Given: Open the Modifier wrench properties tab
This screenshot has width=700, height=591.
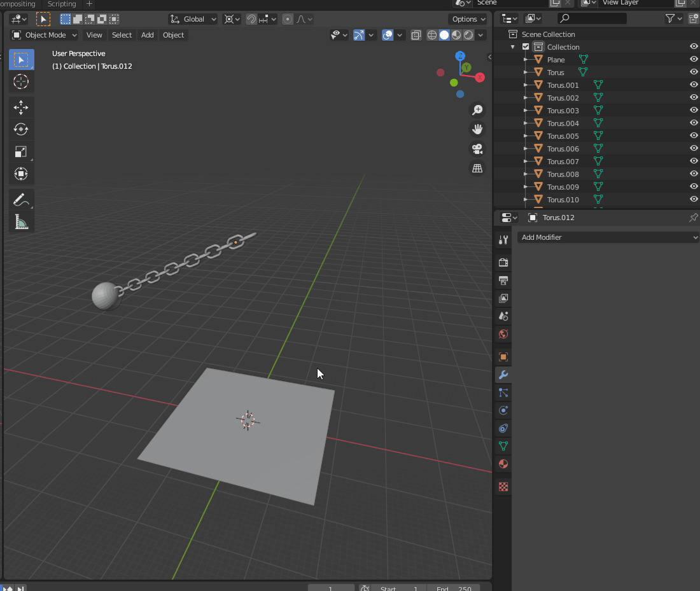Looking at the screenshot, I should pos(503,375).
